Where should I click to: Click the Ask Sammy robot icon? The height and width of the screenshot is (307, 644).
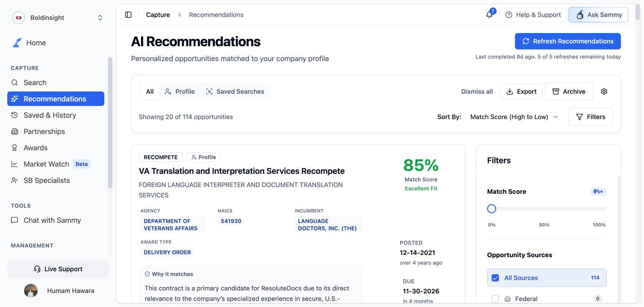[x=580, y=15]
